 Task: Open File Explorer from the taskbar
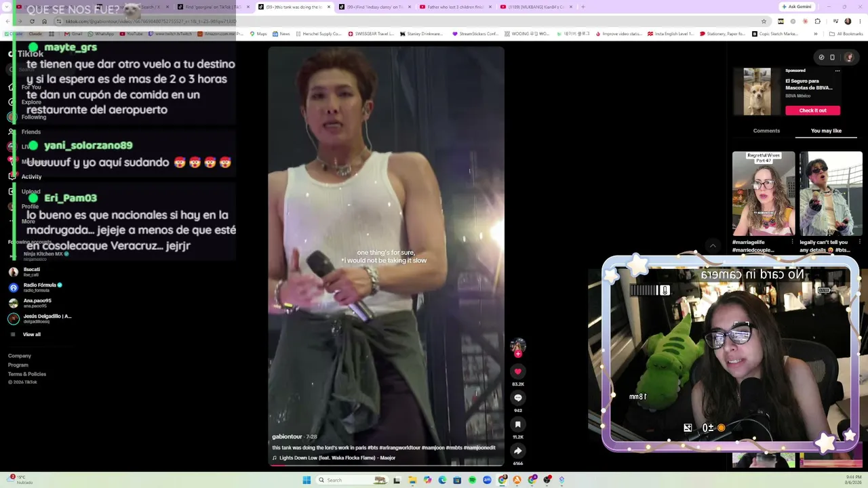[412, 480]
